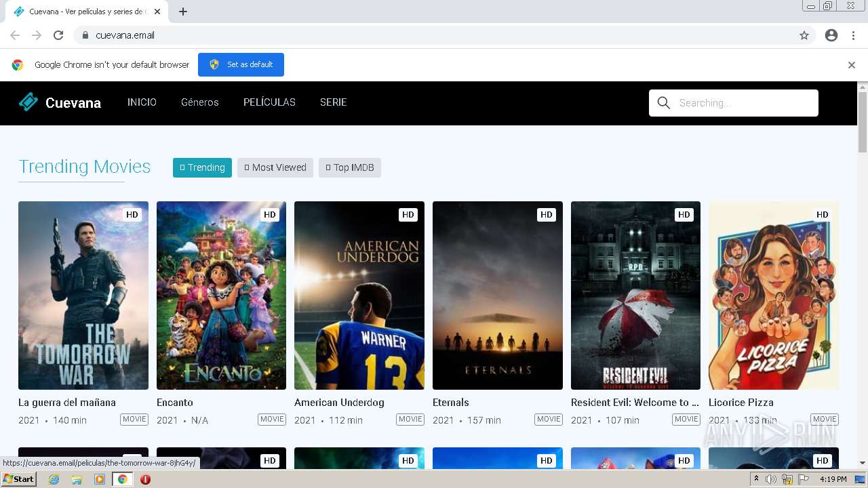Open the Windows Start menu
This screenshot has height=488, width=868.
(18, 479)
